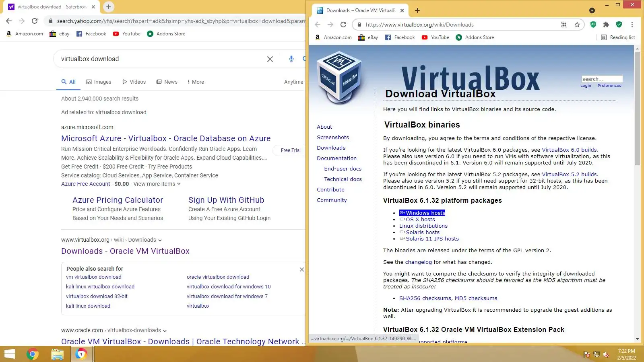Click volume icon in system tray
This screenshot has width=644, height=362.
click(606, 354)
